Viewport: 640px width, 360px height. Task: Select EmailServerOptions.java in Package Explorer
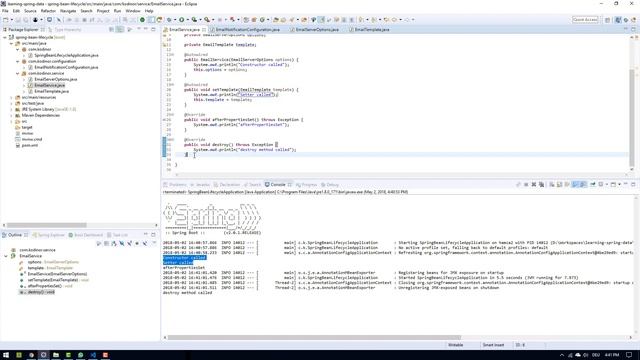(x=56, y=79)
